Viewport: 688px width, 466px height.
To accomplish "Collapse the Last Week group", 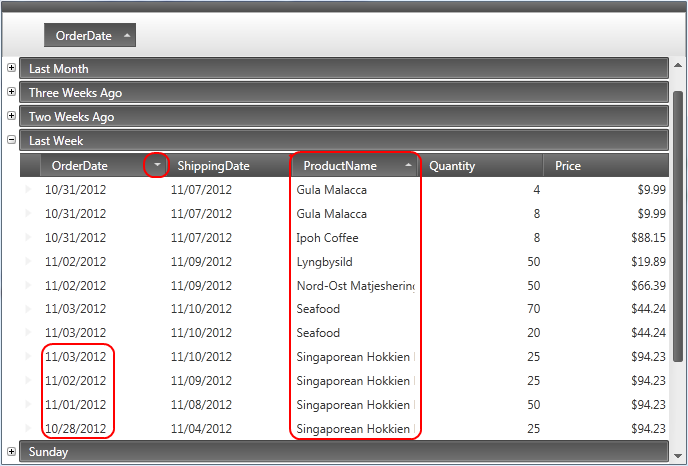I will click(11, 140).
